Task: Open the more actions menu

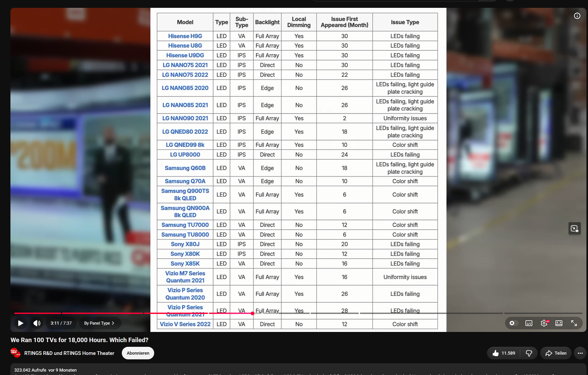Action: tap(580, 353)
